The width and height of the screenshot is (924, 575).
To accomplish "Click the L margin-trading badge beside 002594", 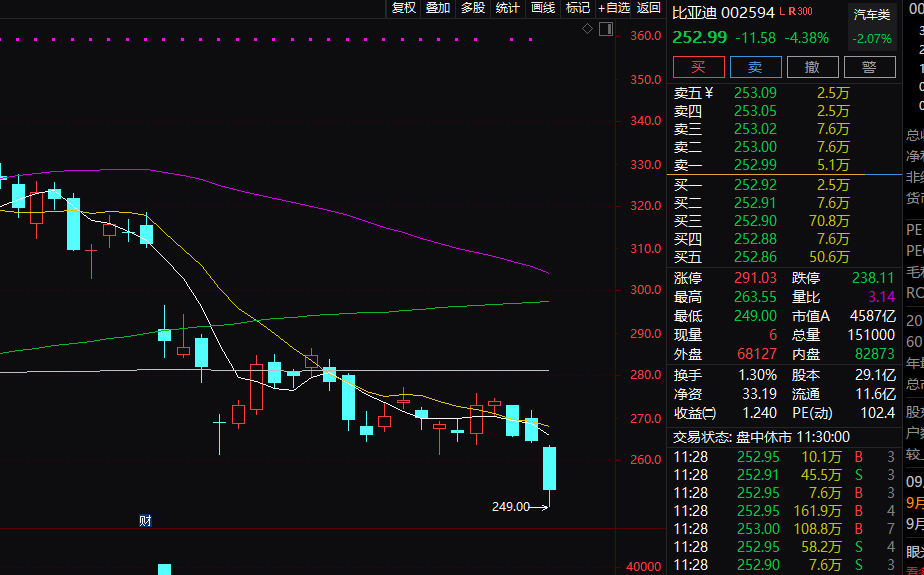I will [x=781, y=12].
